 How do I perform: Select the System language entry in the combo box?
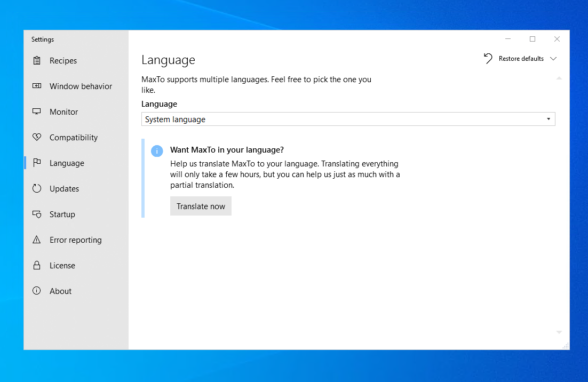click(x=175, y=119)
